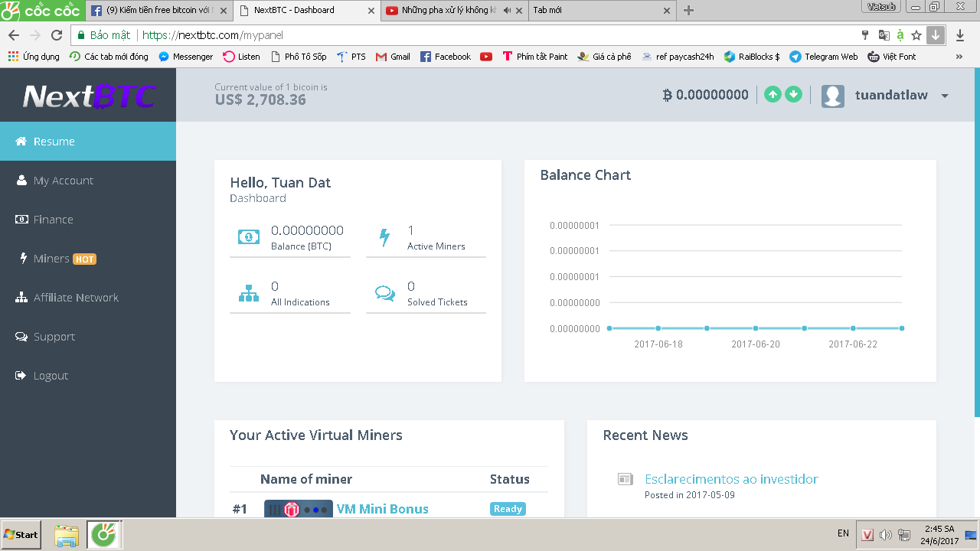Open Support in the sidebar

tap(88, 337)
